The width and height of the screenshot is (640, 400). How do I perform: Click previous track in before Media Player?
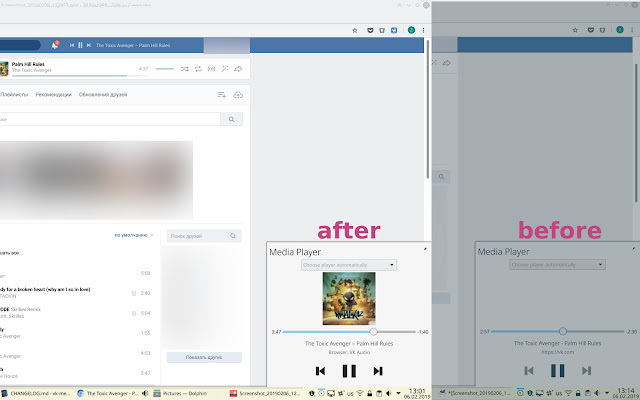point(529,371)
